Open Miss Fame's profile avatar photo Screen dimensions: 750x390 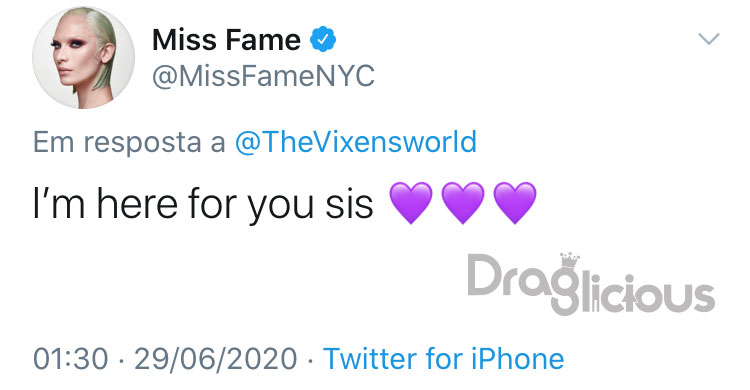tap(83, 57)
